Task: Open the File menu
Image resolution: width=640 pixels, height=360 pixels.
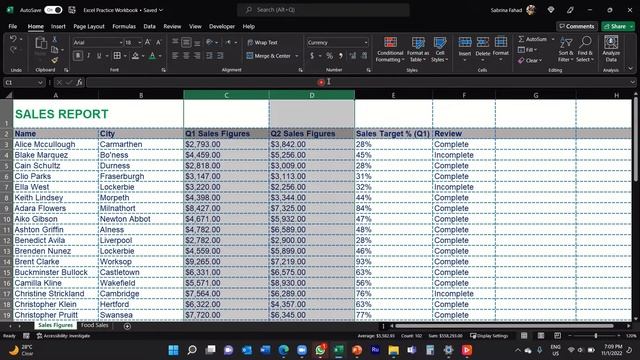Action: [13, 27]
